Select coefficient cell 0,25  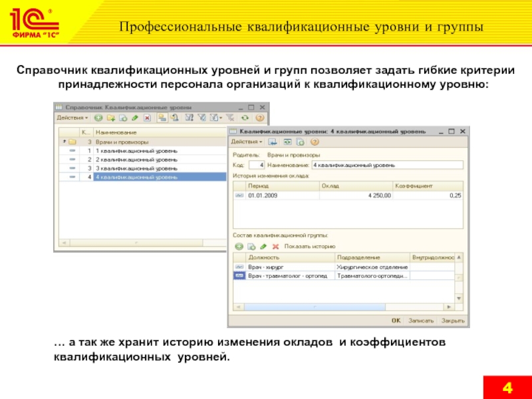428,196
